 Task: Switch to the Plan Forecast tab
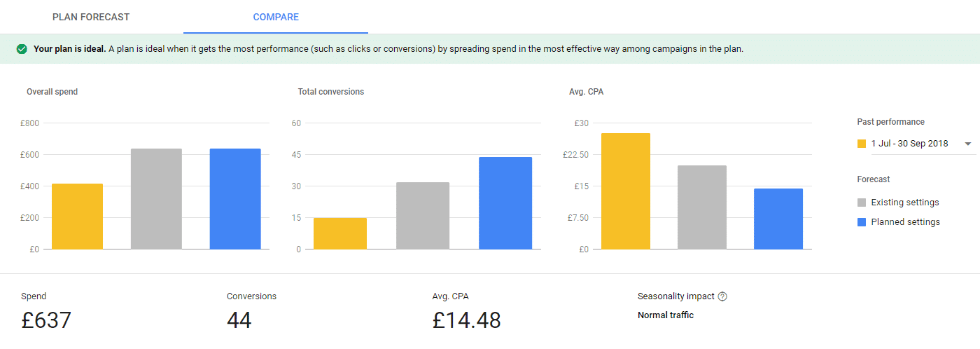point(91,17)
